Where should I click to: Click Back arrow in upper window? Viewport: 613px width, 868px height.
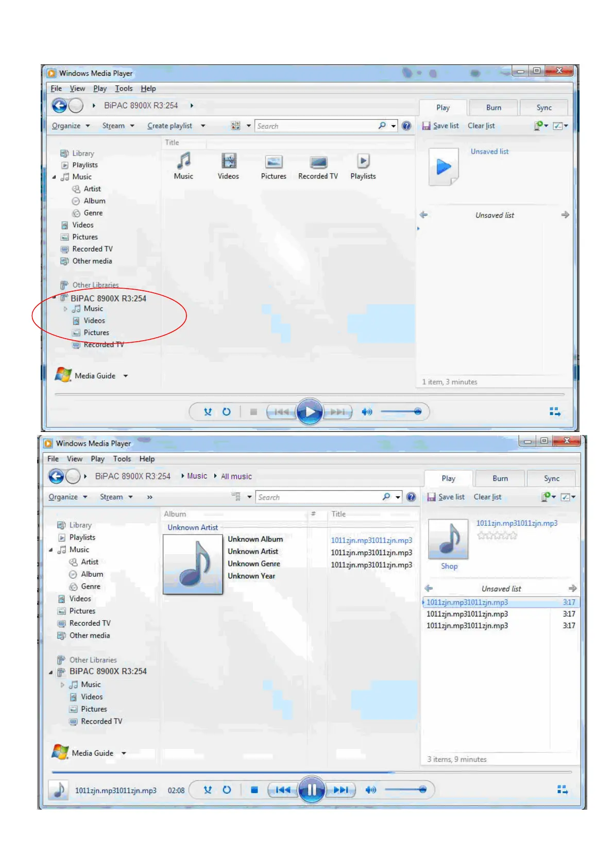click(59, 106)
